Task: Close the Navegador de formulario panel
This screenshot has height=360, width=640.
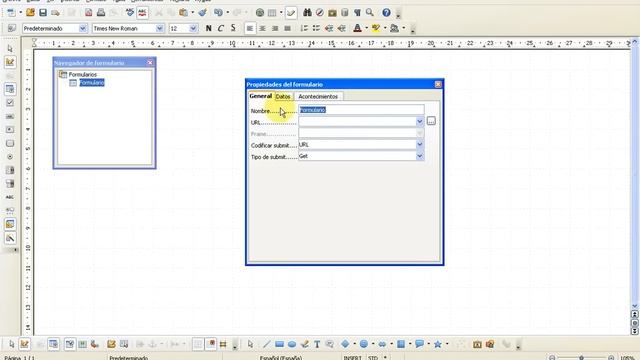Action: point(150,62)
